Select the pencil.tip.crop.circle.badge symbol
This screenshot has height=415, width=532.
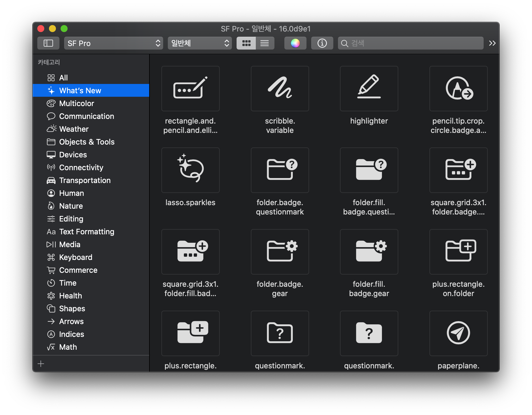tap(459, 89)
